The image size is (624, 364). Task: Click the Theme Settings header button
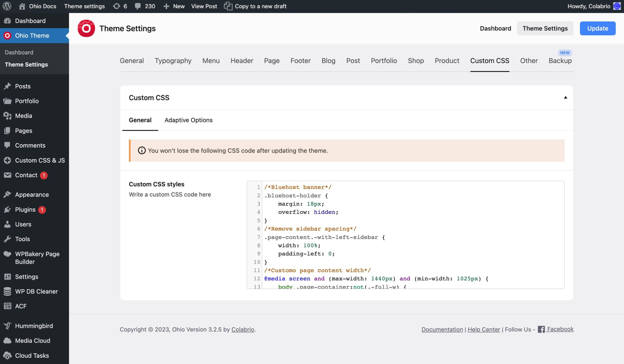545,28
